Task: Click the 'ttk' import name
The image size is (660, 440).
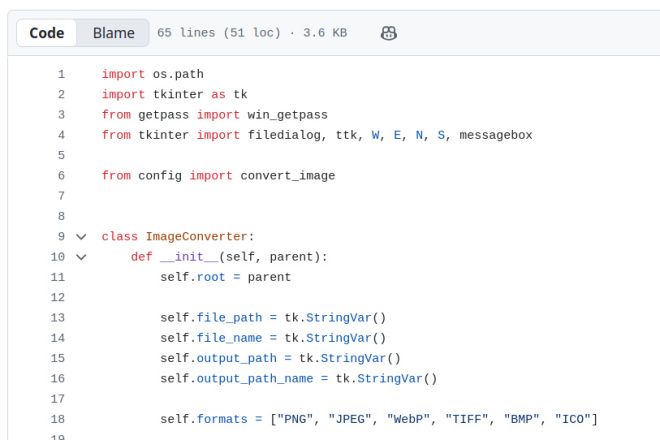Action: [346, 135]
